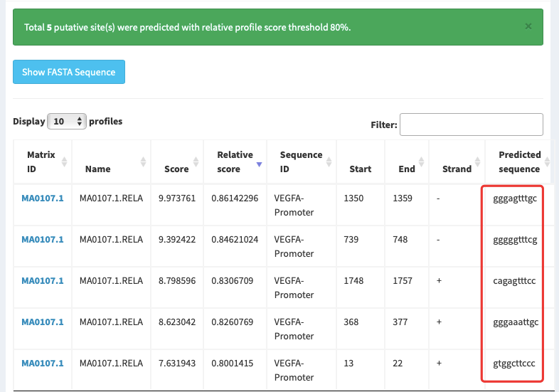559x392 pixels.
Task: Sort by the Strand column arrows
Action: pos(477,162)
